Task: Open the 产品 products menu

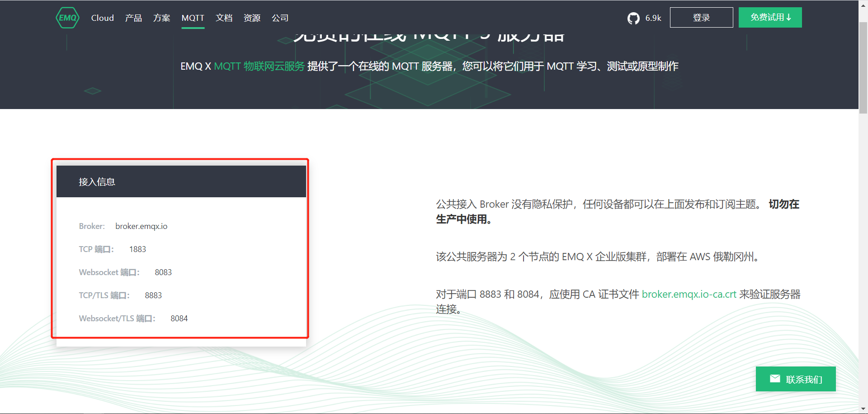Action: (x=133, y=18)
